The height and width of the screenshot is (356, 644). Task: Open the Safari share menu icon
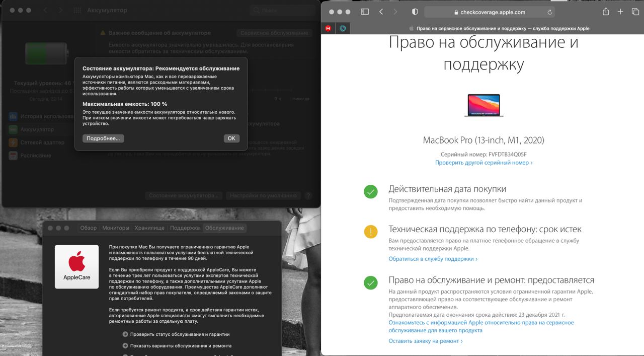(x=606, y=12)
